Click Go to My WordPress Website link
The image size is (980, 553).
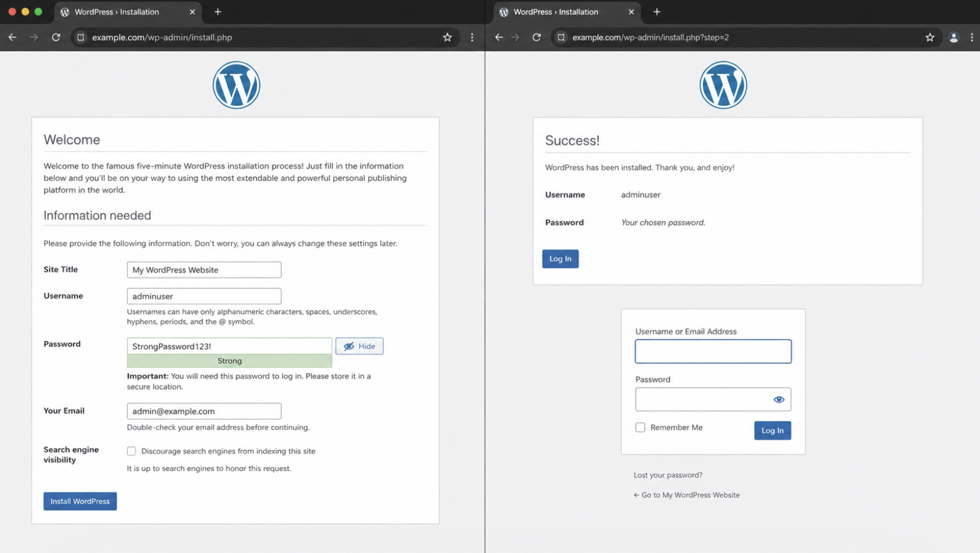pos(686,495)
